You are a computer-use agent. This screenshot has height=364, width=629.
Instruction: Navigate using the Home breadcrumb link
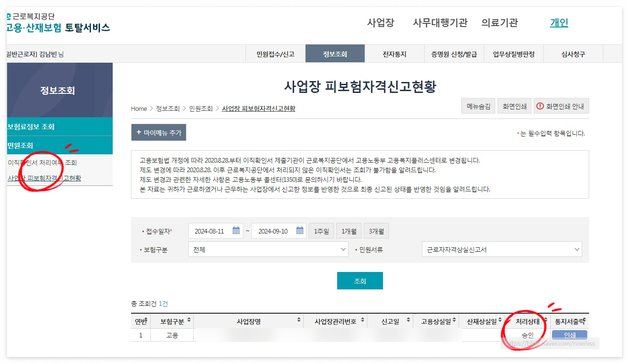(x=138, y=109)
